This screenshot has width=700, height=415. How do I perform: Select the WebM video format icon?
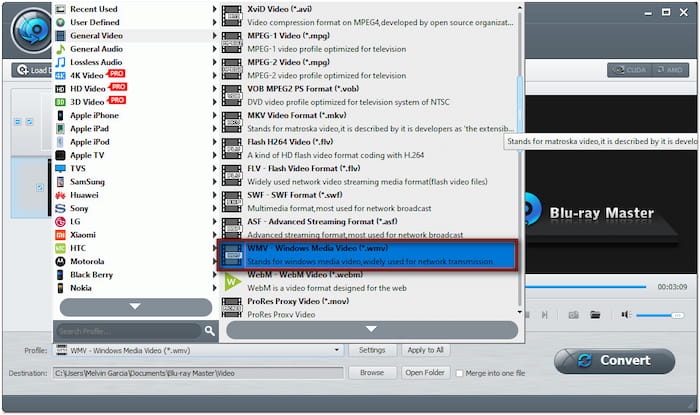pyautogui.click(x=232, y=282)
